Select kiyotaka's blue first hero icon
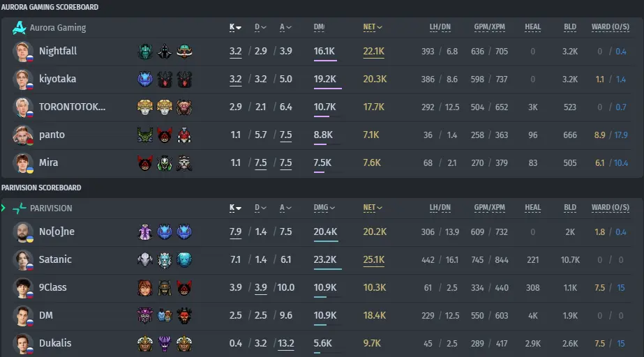644x357 pixels. pyautogui.click(x=145, y=79)
